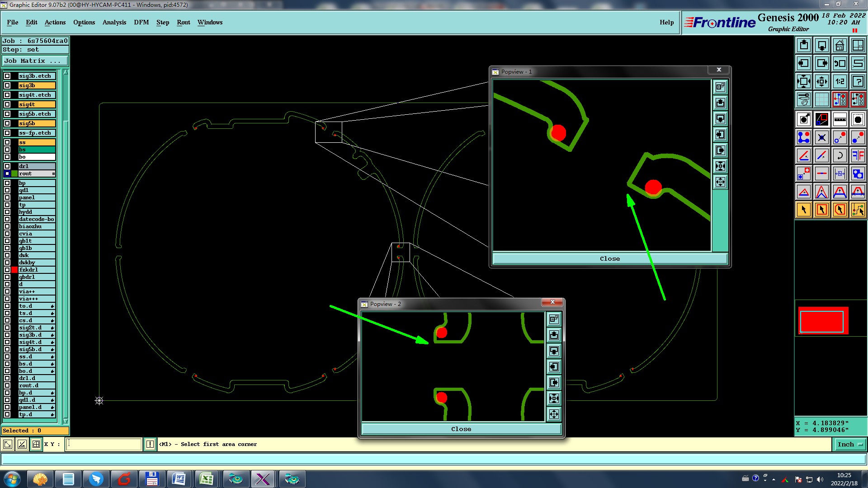Click the first popup side icon in Popview - 1
Viewport: 868px width, 488px height.
click(721, 87)
